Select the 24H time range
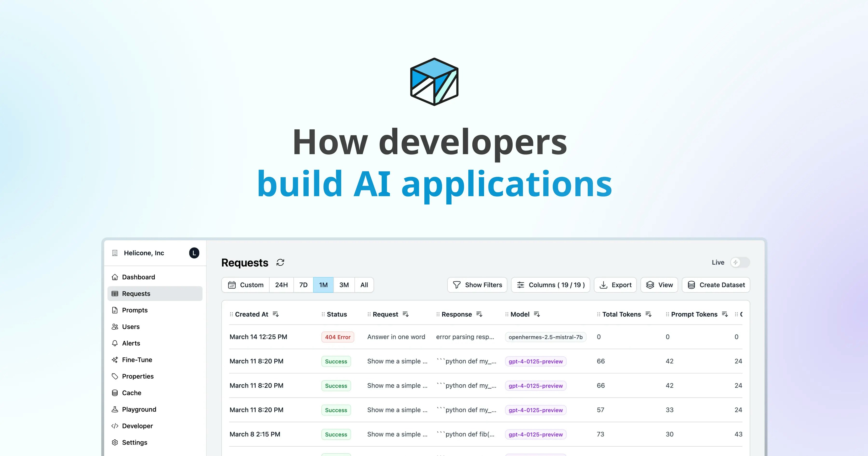868x456 pixels. pos(281,285)
